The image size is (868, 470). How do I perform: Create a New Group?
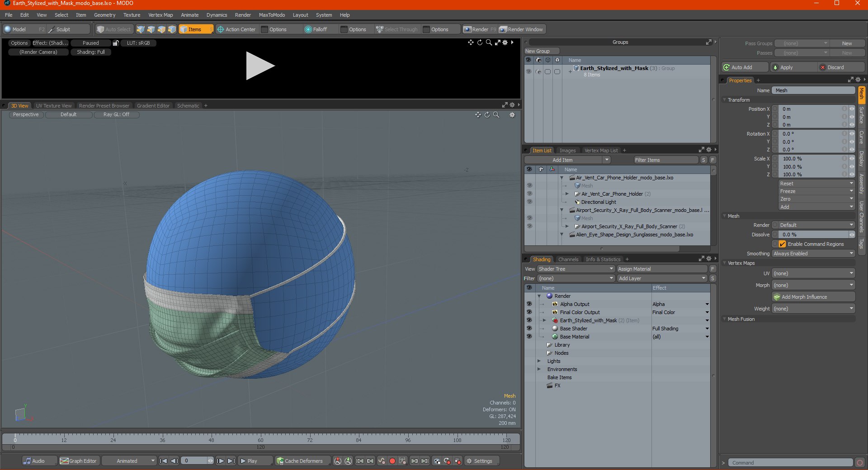542,51
